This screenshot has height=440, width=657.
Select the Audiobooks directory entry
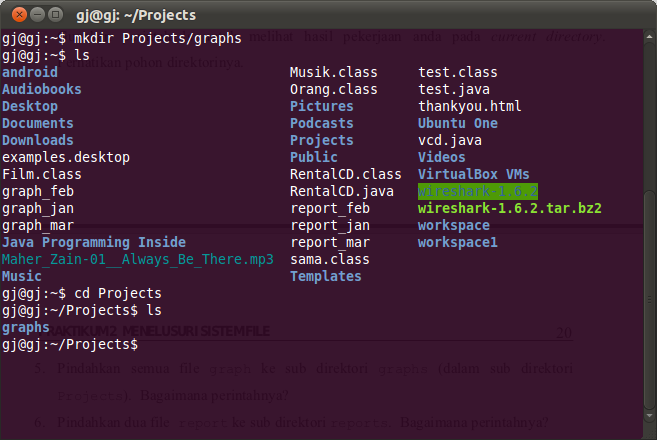pyautogui.click(x=42, y=89)
